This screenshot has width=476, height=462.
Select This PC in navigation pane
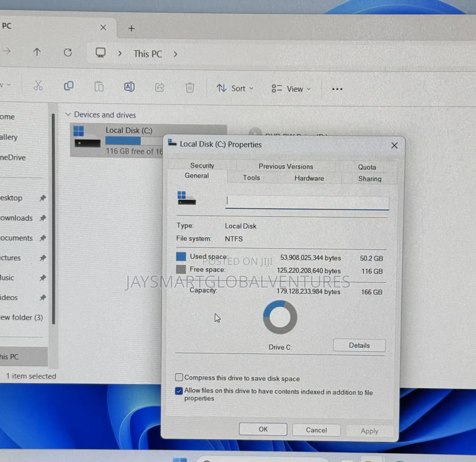(23, 356)
